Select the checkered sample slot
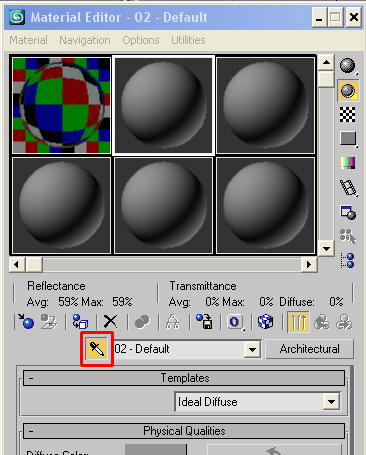Viewport: 366px width, 455px height. pyautogui.click(x=61, y=105)
